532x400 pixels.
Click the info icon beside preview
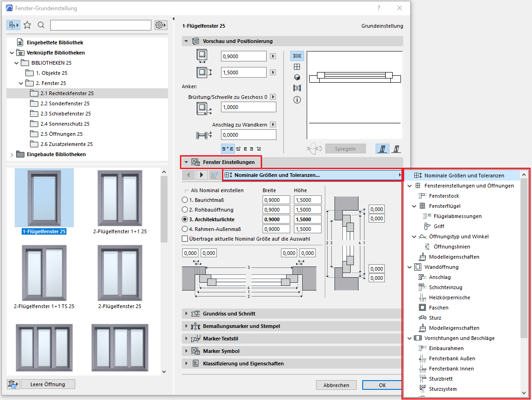pos(297,100)
